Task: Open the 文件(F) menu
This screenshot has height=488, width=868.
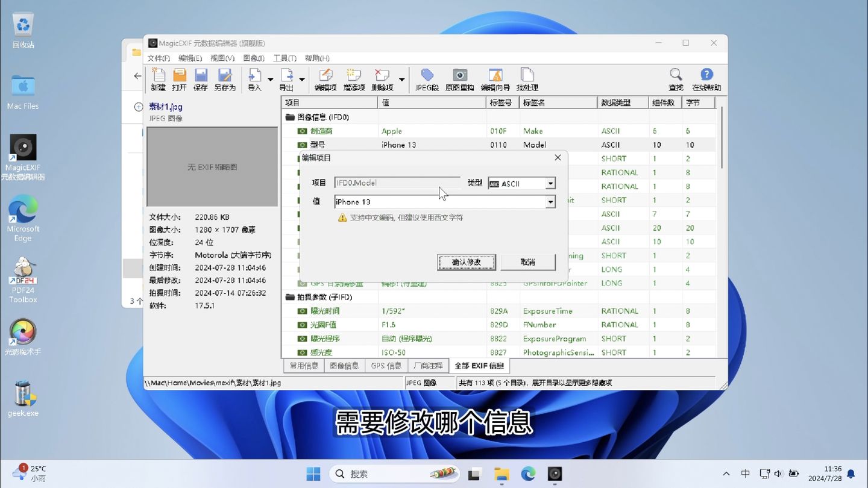Action: tap(159, 58)
